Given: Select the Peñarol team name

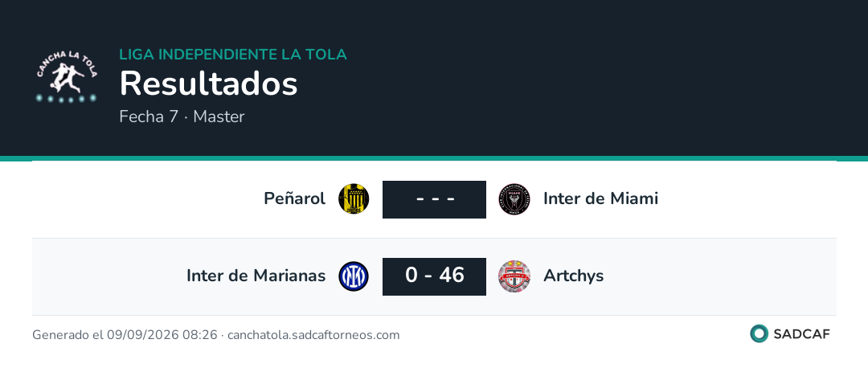Looking at the screenshot, I should (x=294, y=198).
